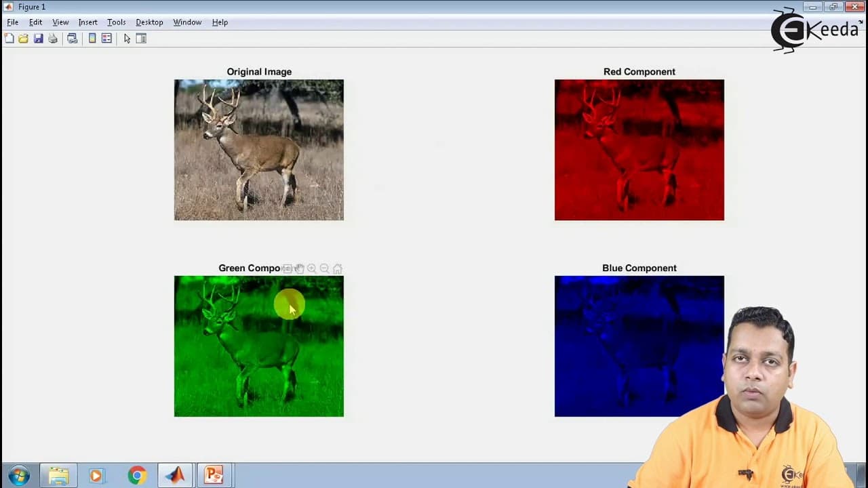Open the View menu

pos(60,22)
